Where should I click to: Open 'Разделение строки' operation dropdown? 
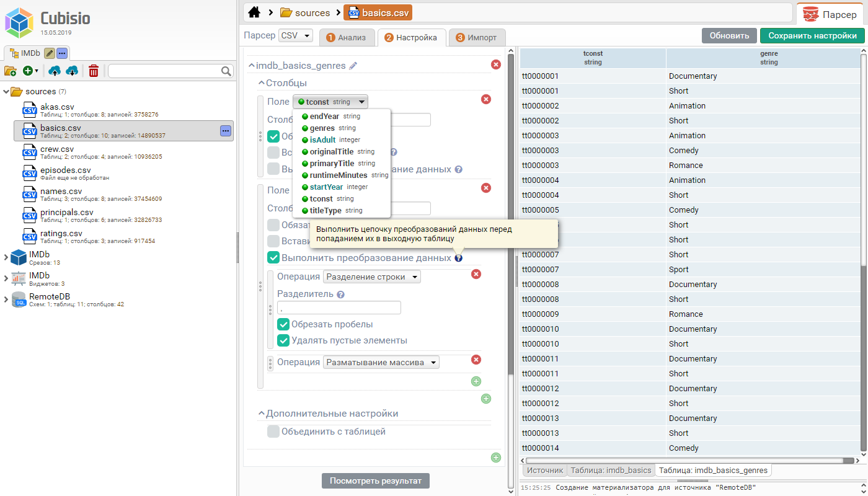coord(372,277)
